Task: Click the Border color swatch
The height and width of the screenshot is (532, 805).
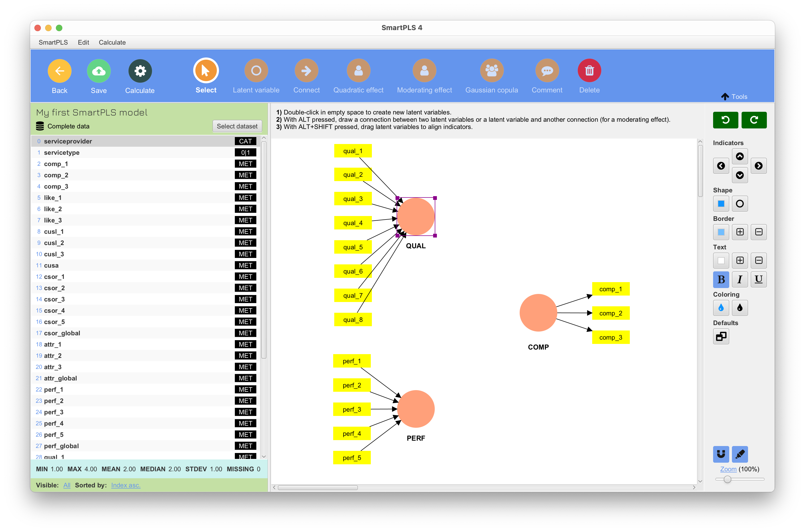Action: pos(721,232)
